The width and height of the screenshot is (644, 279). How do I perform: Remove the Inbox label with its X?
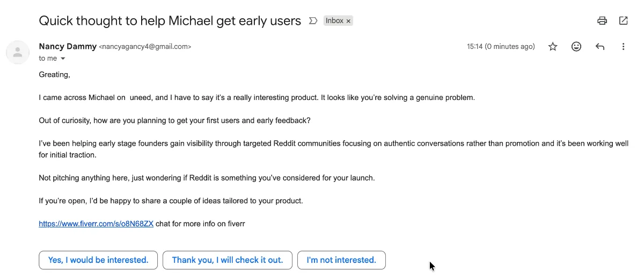click(348, 21)
